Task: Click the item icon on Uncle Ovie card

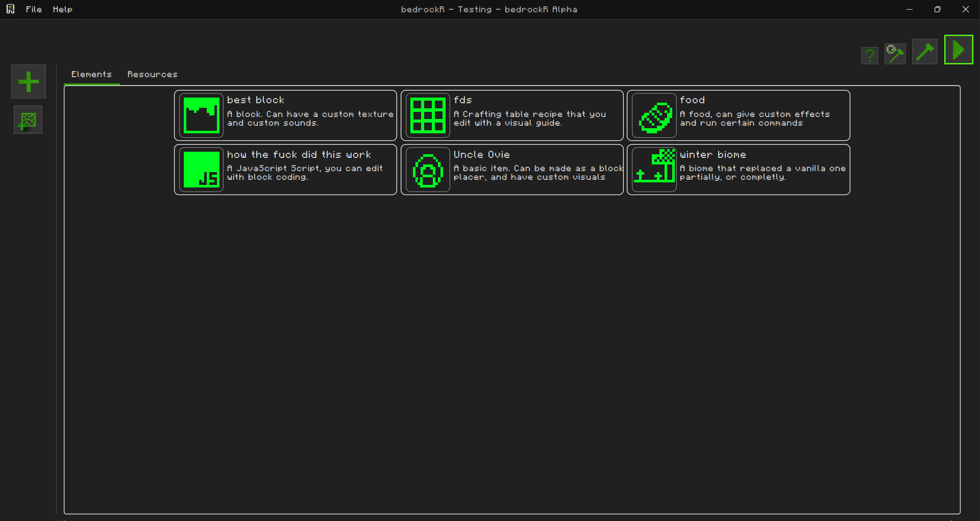Action: click(428, 170)
